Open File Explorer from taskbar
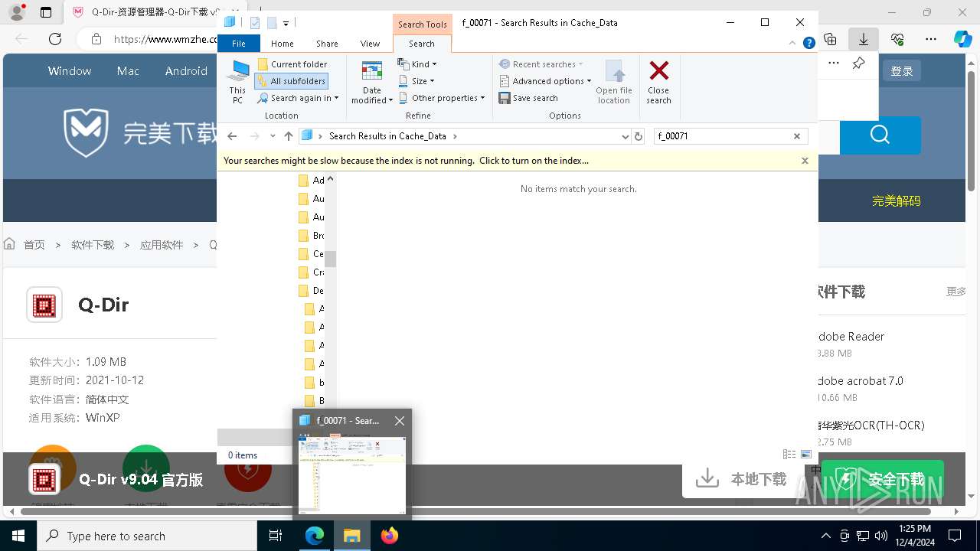The width and height of the screenshot is (980, 551). [352, 536]
